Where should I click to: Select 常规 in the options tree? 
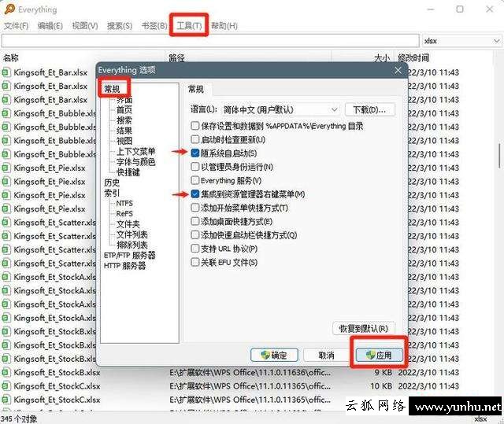click(x=112, y=89)
